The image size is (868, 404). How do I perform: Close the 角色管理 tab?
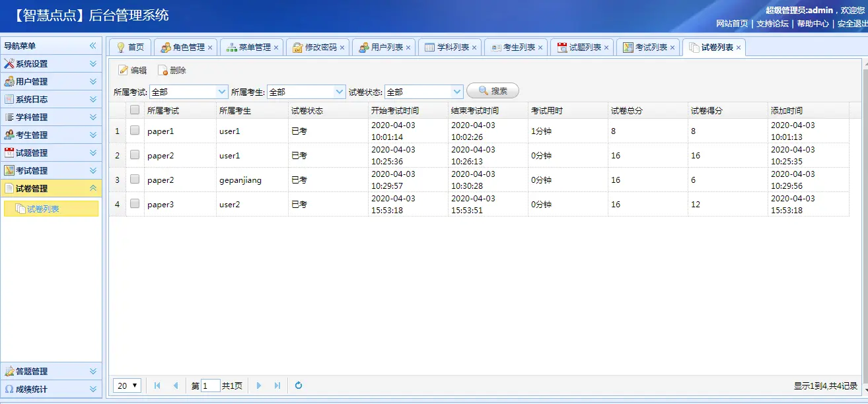tap(210, 48)
